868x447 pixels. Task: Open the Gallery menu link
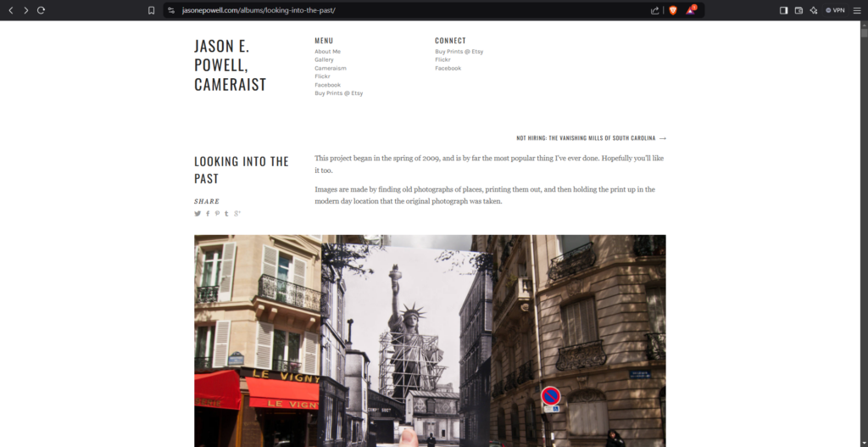coord(324,60)
